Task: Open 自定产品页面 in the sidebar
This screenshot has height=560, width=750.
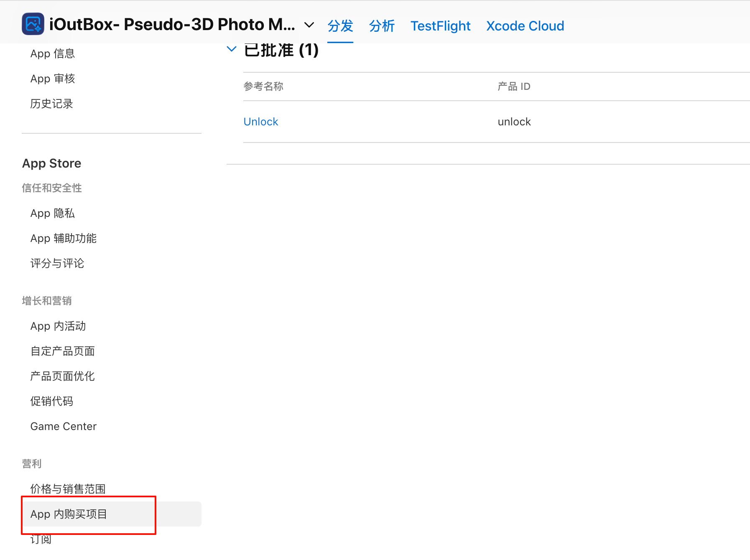Action: coord(62,351)
